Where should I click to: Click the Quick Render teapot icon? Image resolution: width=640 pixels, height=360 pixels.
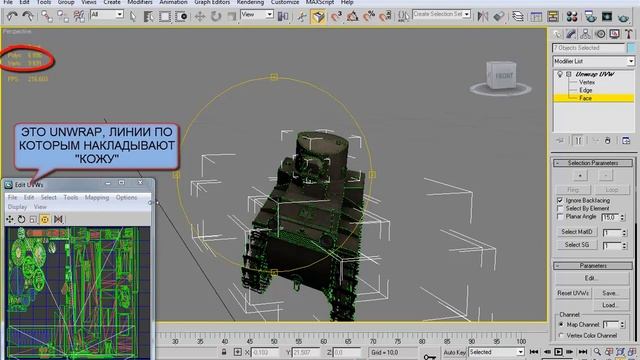point(623,17)
